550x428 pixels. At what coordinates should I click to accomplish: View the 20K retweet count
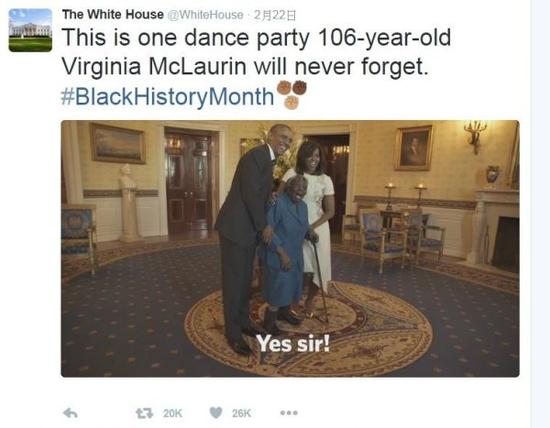pos(172,413)
